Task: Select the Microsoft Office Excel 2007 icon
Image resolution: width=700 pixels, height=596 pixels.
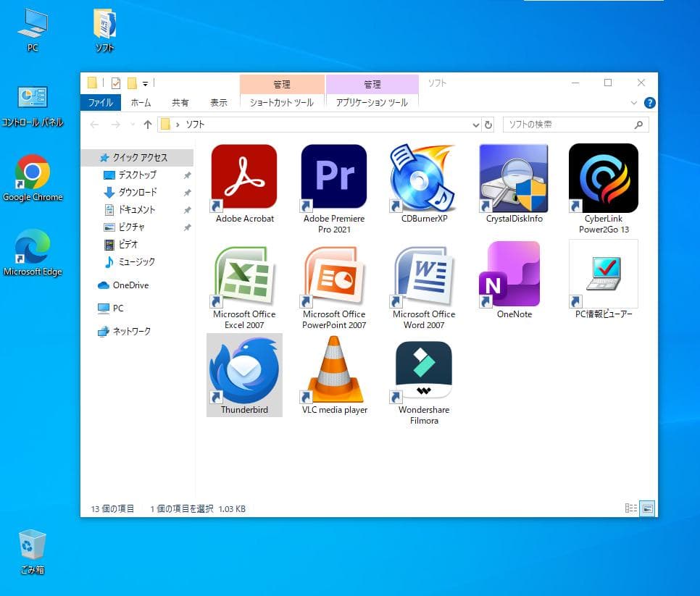Action: pos(244,275)
